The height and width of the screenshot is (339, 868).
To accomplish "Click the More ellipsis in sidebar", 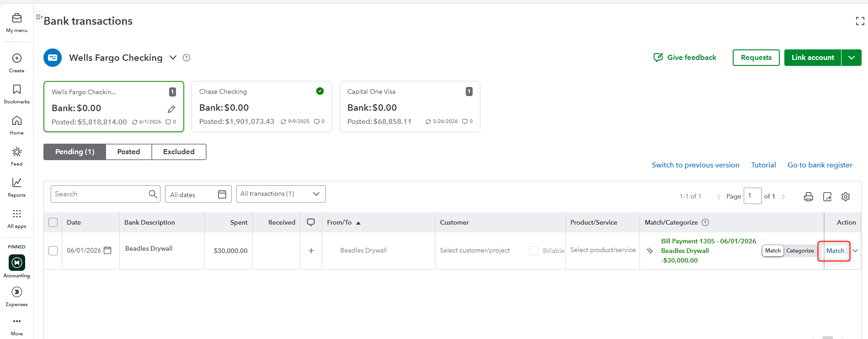I will [x=17, y=321].
